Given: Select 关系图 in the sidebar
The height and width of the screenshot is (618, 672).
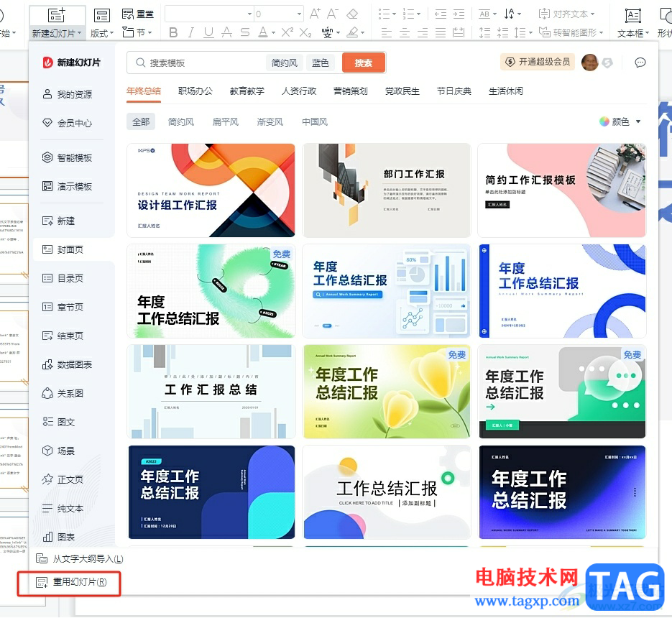Looking at the screenshot, I should click(x=63, y=393).
